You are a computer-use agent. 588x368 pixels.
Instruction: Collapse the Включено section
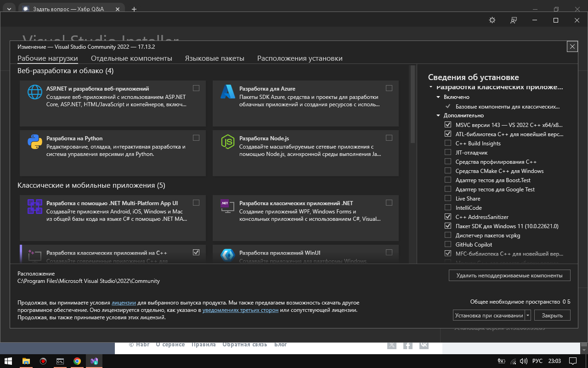438,97
